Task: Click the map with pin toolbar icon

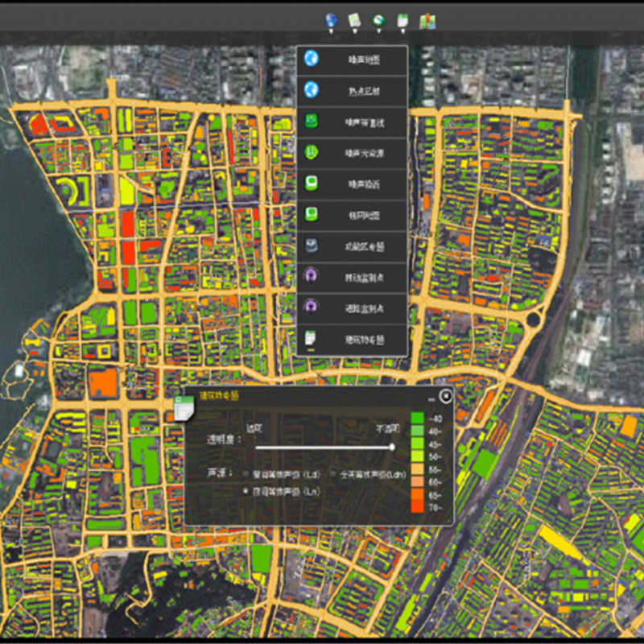Action: [x=427, y=20]
